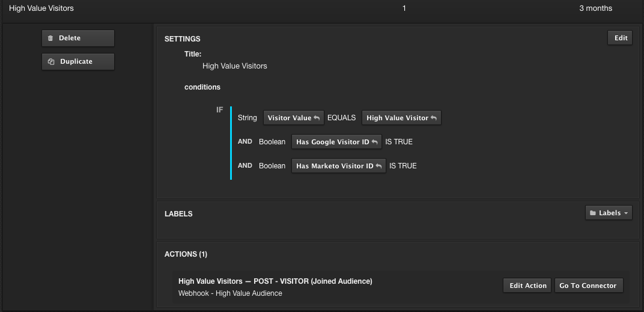Viewport: 644px width, 312px height.
Task: Go To Connector for this action
Action: click(x=588, y=286)
